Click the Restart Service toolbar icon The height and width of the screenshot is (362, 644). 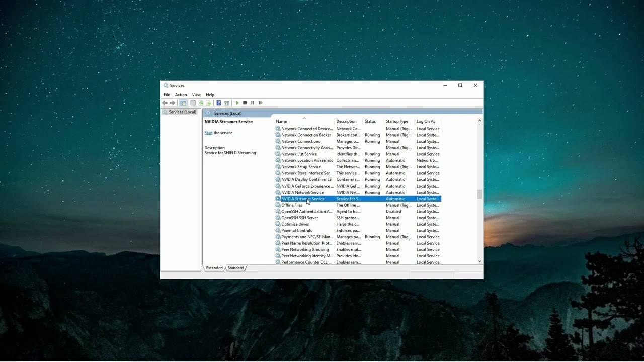[x=260, y=103]
